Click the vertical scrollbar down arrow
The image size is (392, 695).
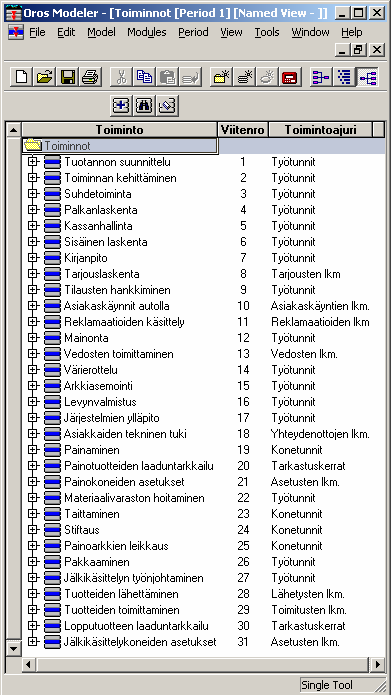point(13,648)
